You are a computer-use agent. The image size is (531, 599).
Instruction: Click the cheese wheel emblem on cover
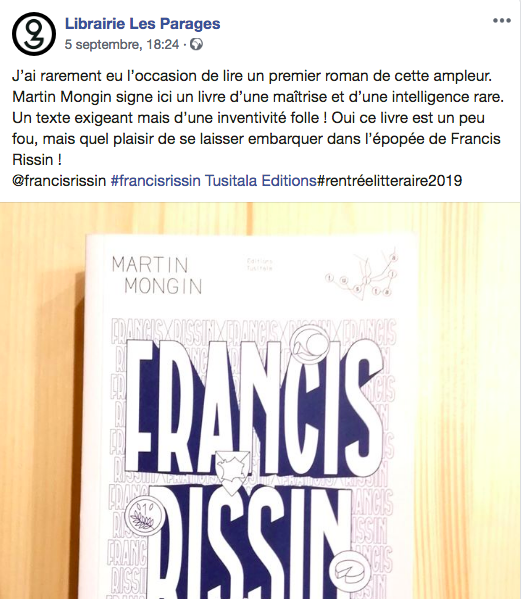(x=350, y=571)
